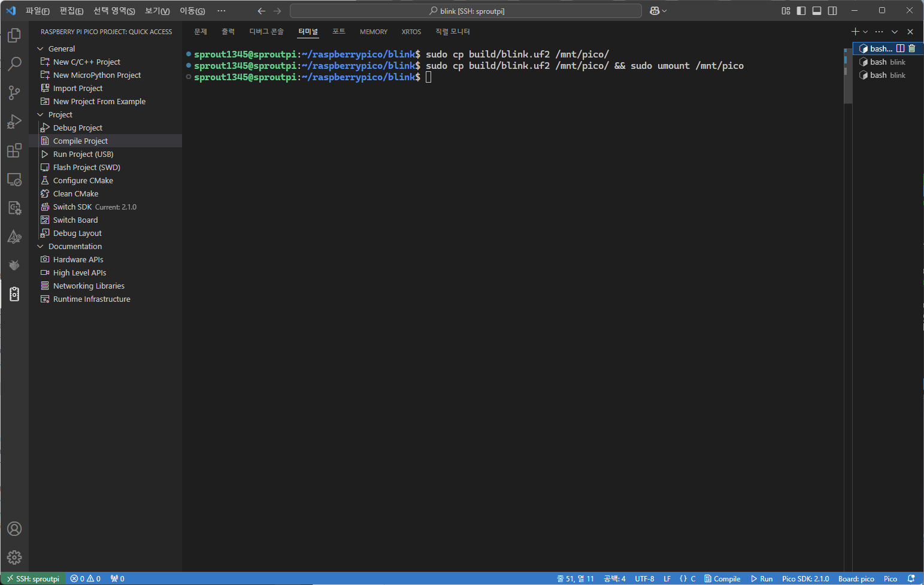
Task: Go forward using the right arrow
Action: (x=277, y=11)
